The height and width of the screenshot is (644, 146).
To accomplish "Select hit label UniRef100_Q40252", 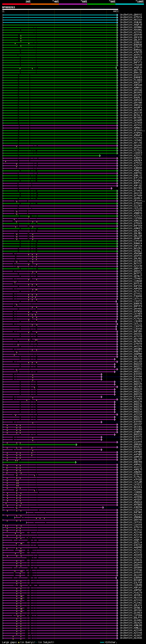I will [x=131, y=95].
